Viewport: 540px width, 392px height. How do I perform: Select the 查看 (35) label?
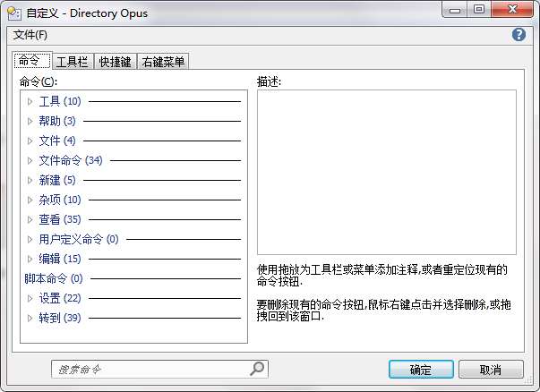(x=60, y=219)
